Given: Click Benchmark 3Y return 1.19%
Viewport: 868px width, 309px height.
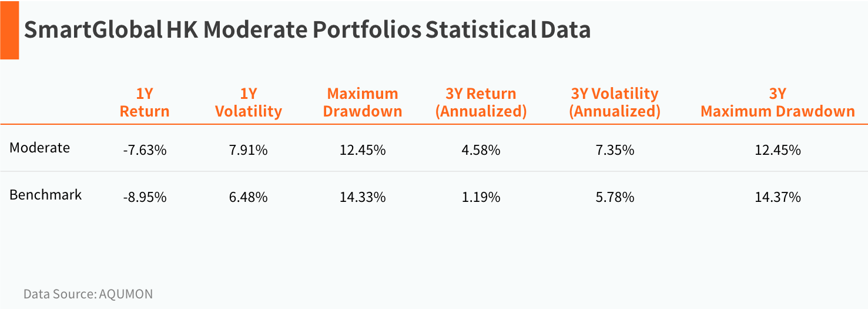Looking at the screenshot, I should click(481, 197).
